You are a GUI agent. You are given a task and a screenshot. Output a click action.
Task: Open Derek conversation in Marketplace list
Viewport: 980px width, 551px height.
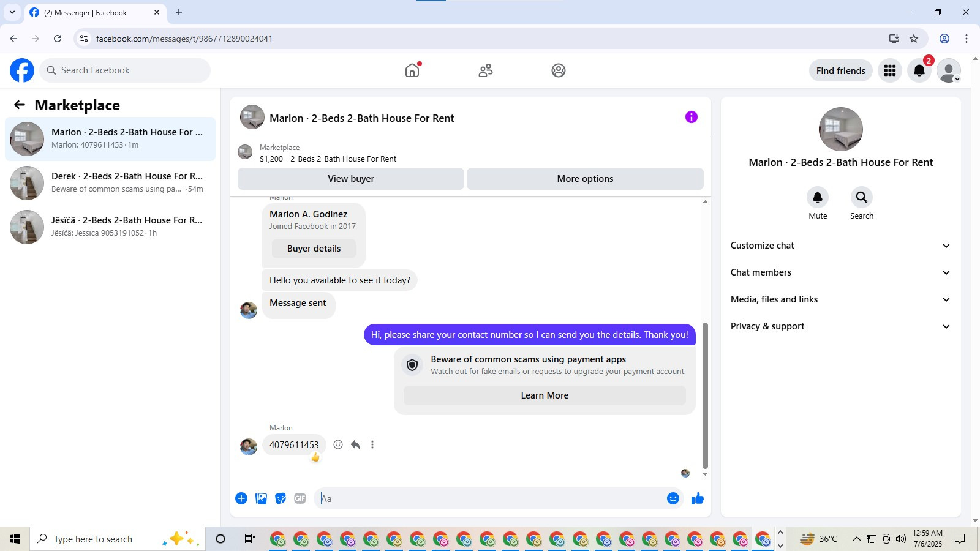click(110, 183)
